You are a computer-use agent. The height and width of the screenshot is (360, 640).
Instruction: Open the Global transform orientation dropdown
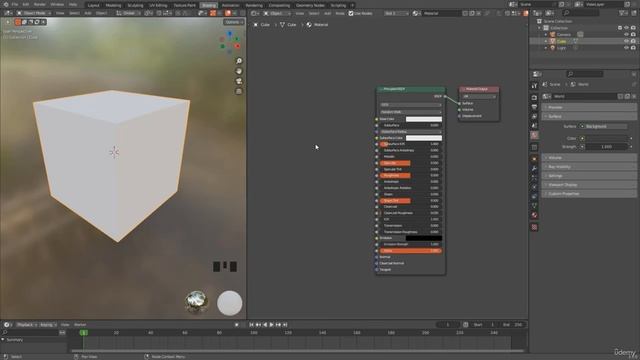tap(128, 13)
